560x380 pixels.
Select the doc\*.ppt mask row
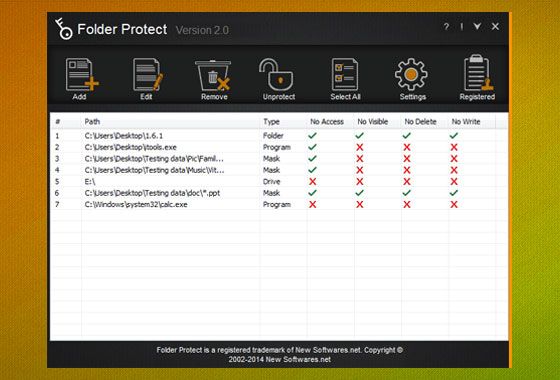point(279,193)
